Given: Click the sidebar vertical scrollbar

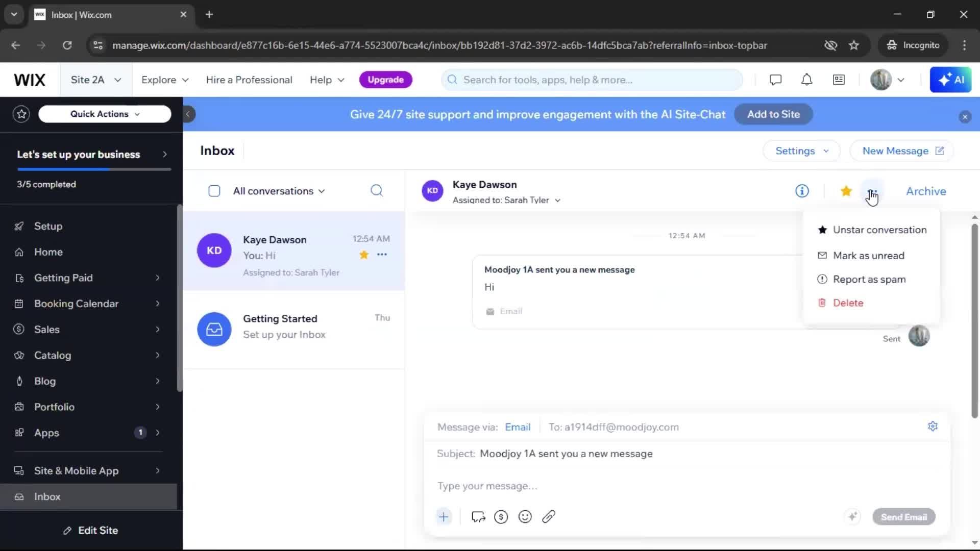Looking at the screenshot, I should [179, 298].
